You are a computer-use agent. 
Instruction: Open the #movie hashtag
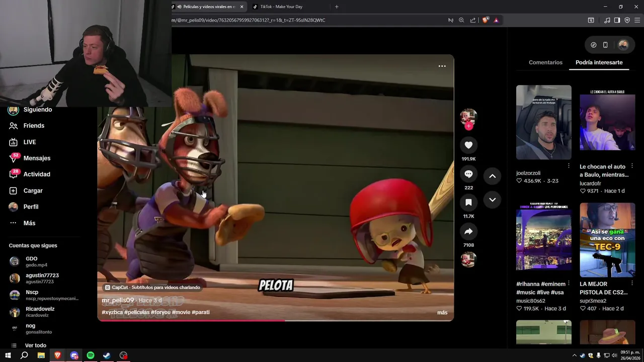point(181,312)
